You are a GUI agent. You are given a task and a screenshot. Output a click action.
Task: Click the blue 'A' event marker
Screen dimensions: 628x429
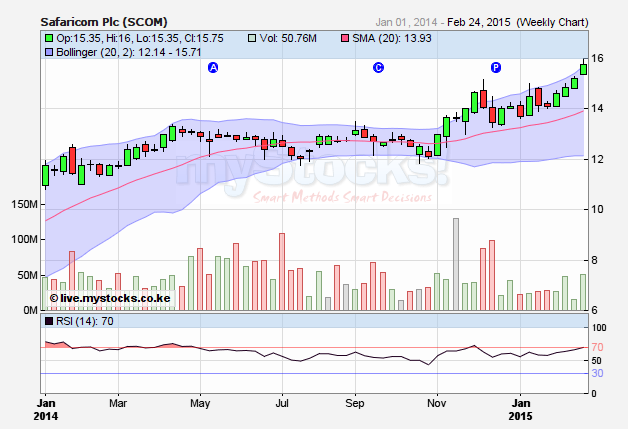pyautogui.click(x=212, y=67)
